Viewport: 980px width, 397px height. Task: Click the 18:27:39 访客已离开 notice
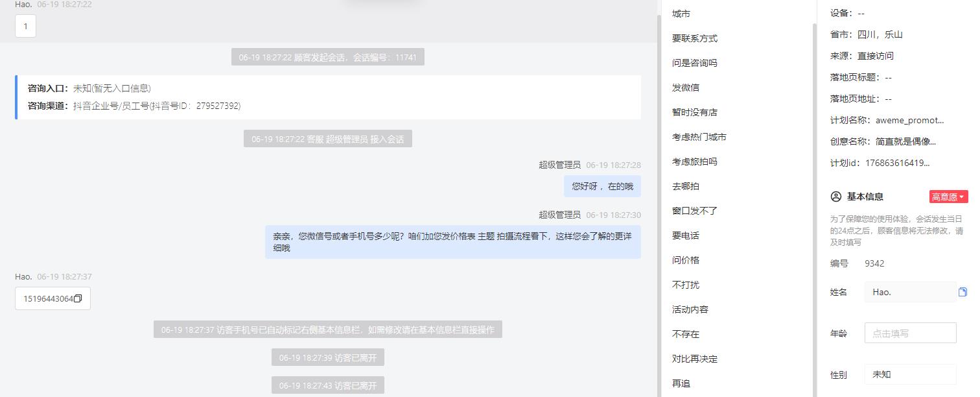[x=327, y=357]
